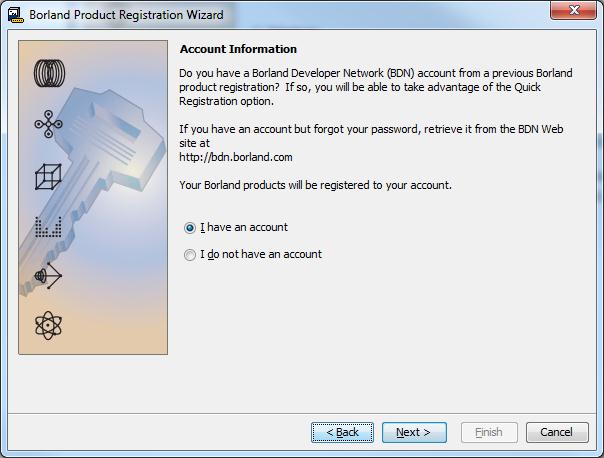Click the greyed-out Finish button
Viewport: 604px width, 458px height.
click(x=489, y=432)
